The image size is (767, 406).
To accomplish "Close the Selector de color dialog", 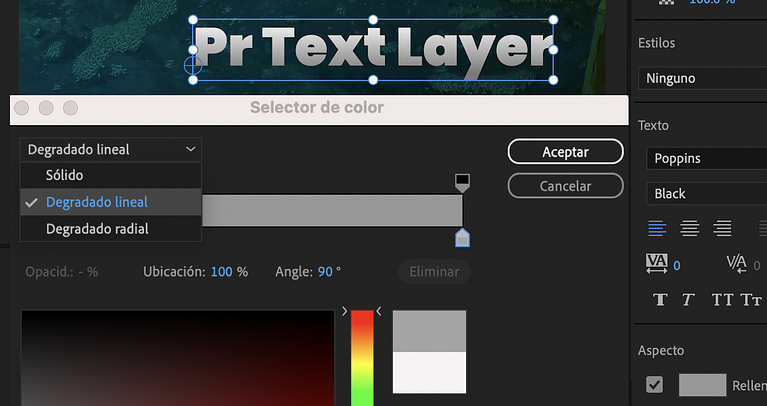I will 22,108.
